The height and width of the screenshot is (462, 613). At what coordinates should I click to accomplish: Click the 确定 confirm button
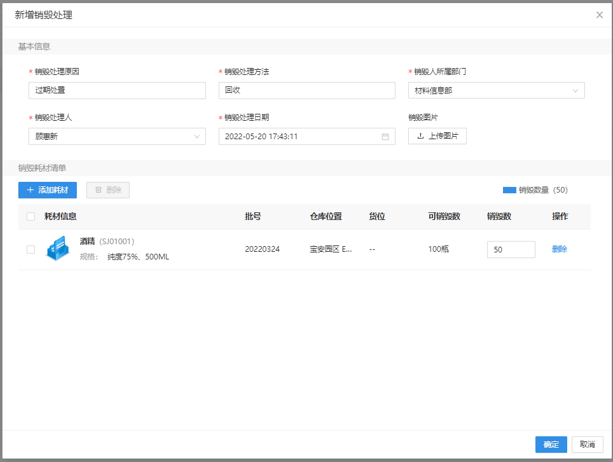coord(551,444)
